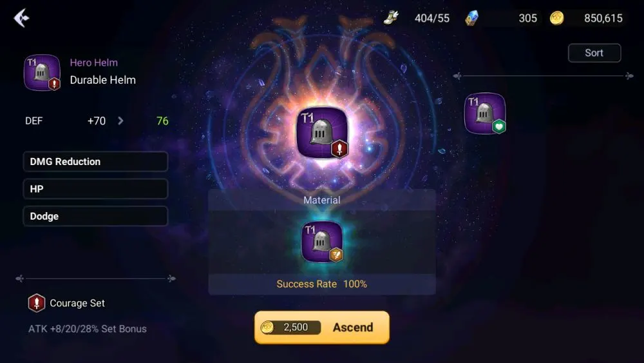
Task: Expand the DMG Reduction stat row
Action: [95, 162]
